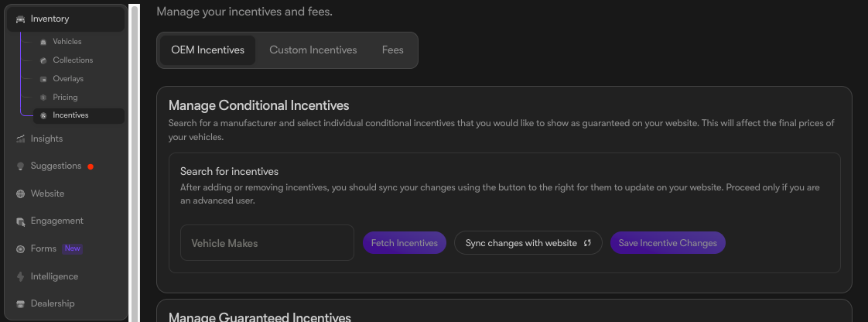868x322 pixels.
Task: Click the Overlays icon
Action: click(x=43, y=79)
